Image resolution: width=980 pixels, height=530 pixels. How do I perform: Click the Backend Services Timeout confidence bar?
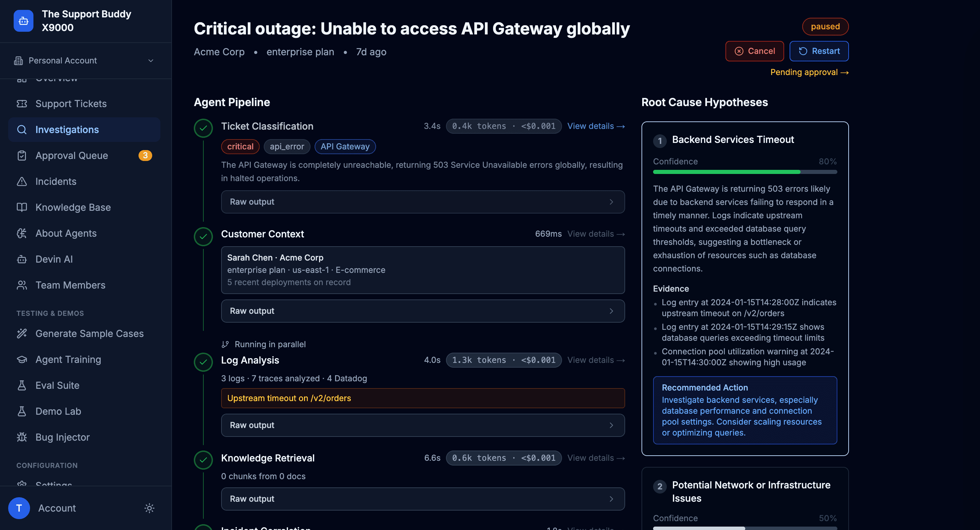click(745, 172)
